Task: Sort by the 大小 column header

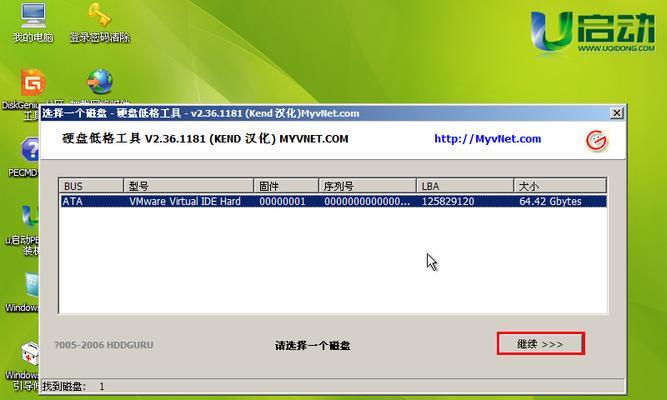Action: tap(560, 186)
